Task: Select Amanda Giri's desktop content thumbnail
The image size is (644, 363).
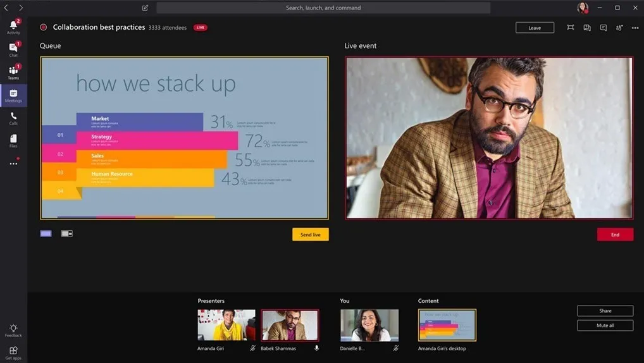Action: [447, 325]
